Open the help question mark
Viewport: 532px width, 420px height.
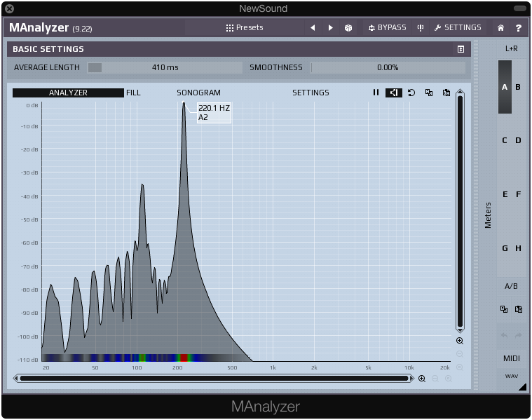point(519,28)
